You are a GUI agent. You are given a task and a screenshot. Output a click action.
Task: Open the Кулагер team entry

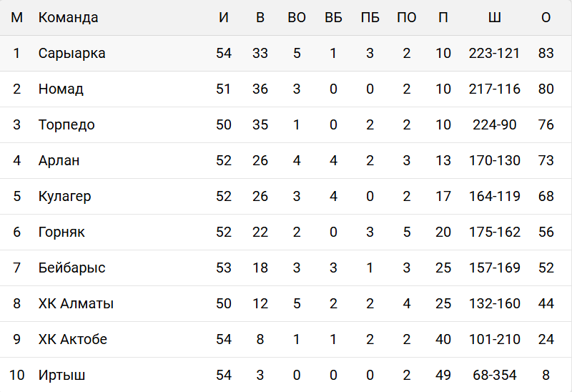click(x=64, y=197)
